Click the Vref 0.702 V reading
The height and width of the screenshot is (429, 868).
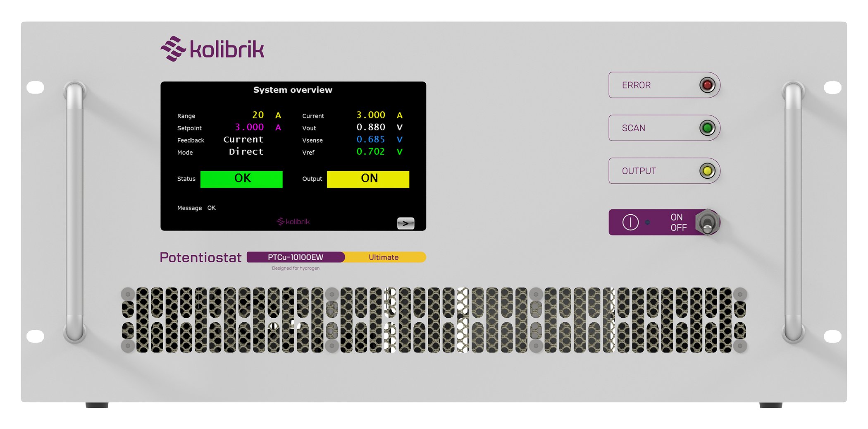coord(371,152)
